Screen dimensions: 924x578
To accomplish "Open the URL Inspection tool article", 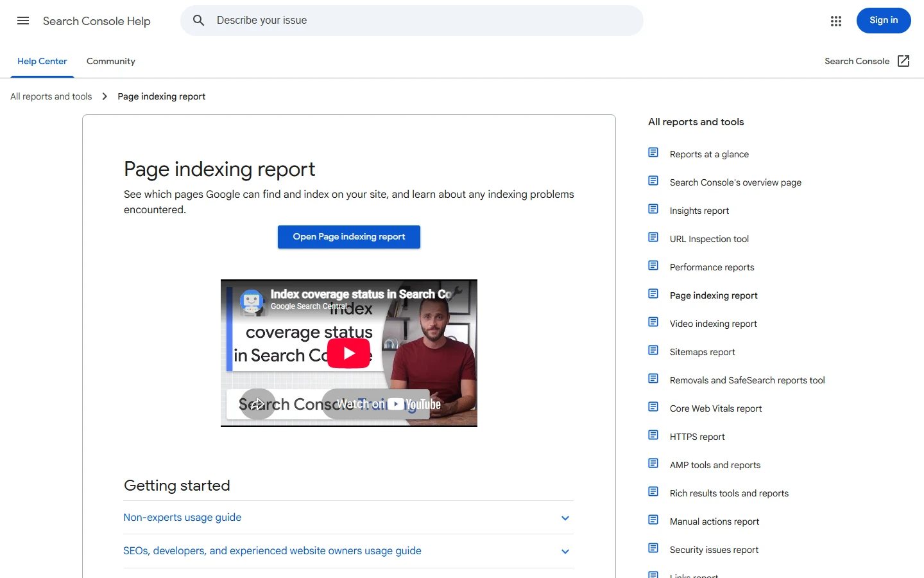I will [x=709, y=239].
